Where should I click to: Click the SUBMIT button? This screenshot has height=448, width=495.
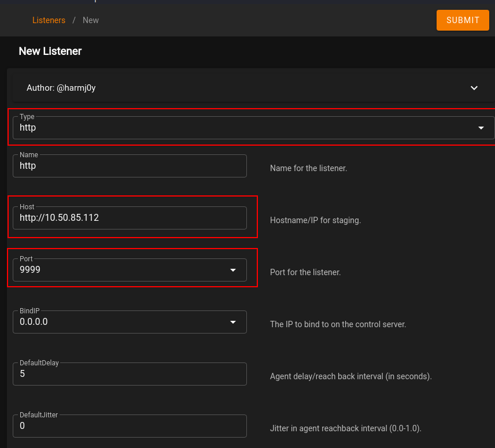(x=463, y=20)
